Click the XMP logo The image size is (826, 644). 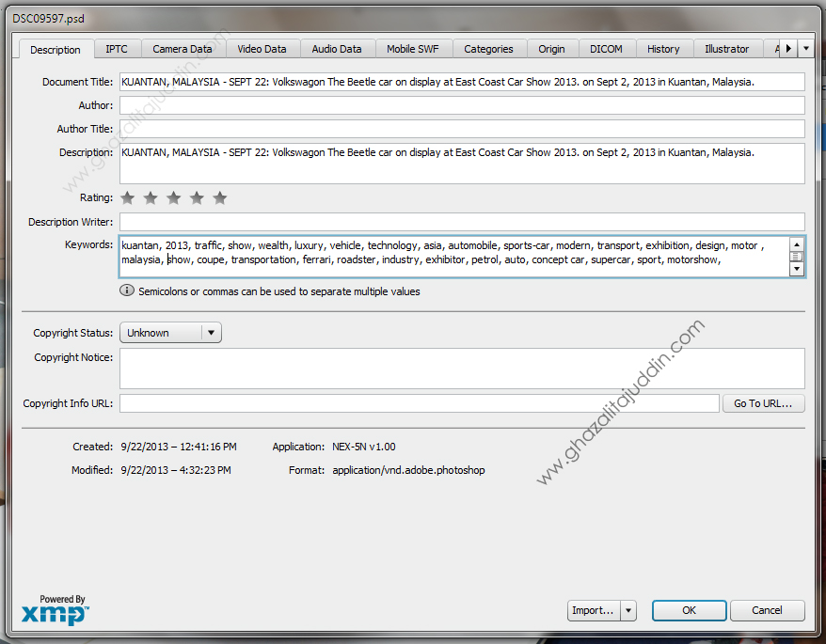click(55, 615)
